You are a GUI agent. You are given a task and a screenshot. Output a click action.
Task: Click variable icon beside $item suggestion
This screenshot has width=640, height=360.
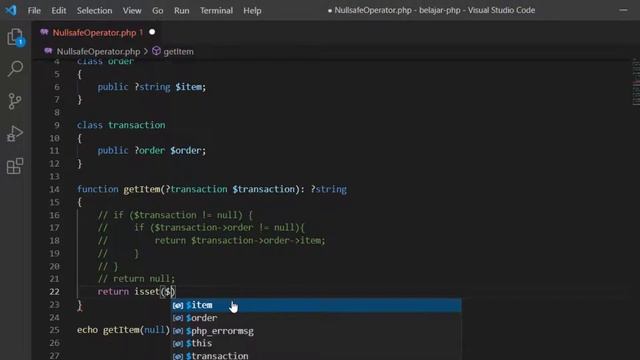[178, 305]
